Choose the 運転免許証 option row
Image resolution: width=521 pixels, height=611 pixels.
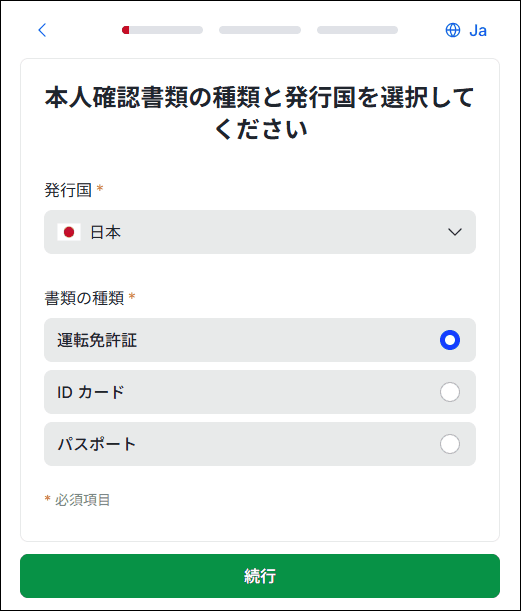pyautogui.click(x=260, y=340)
